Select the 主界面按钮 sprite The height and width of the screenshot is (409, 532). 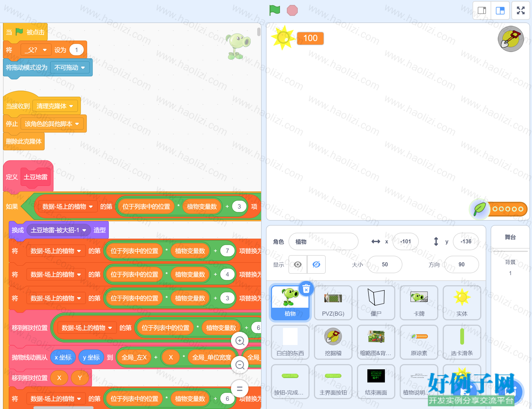coord(333,382)
